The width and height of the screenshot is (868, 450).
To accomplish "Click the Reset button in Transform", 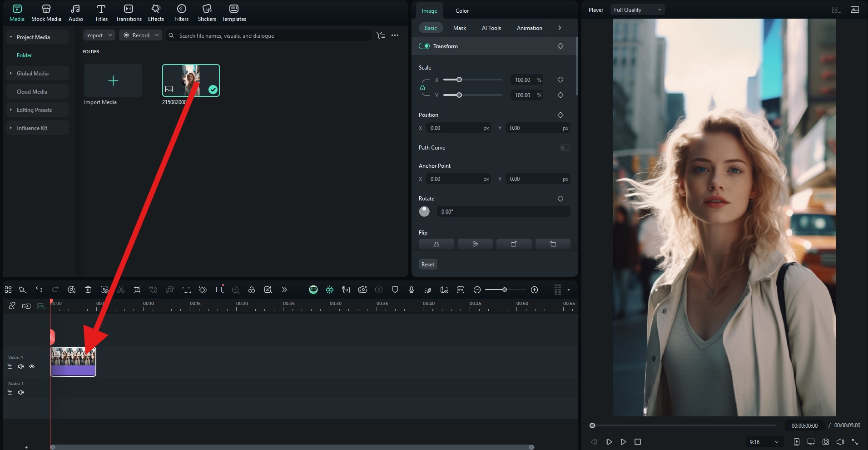I will pos(428,264).
